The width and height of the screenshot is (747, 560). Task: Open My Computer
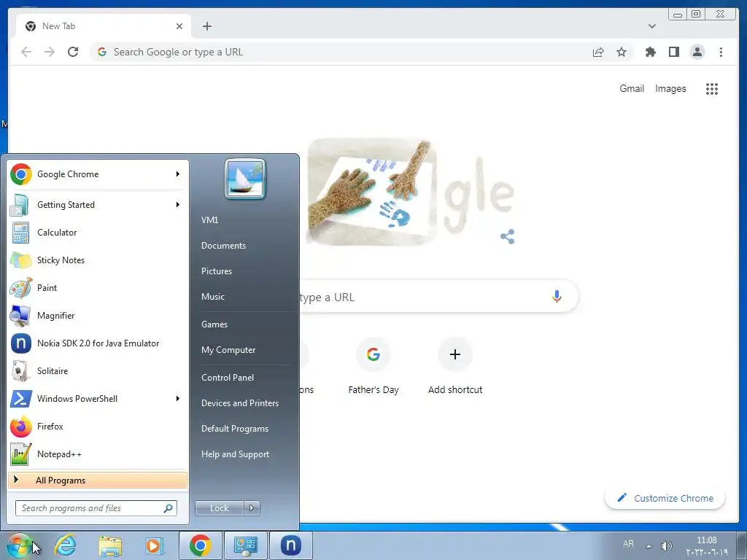click(x=228, y=350)
